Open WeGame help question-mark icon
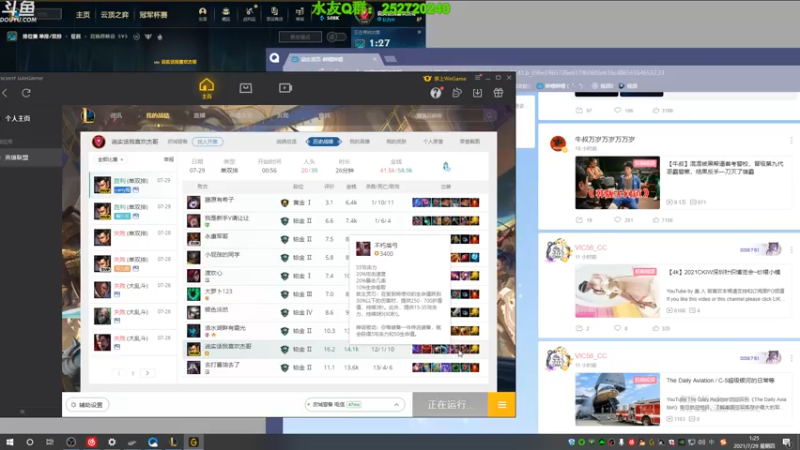Viewport: 800px width, 450px height. (436, 92)
